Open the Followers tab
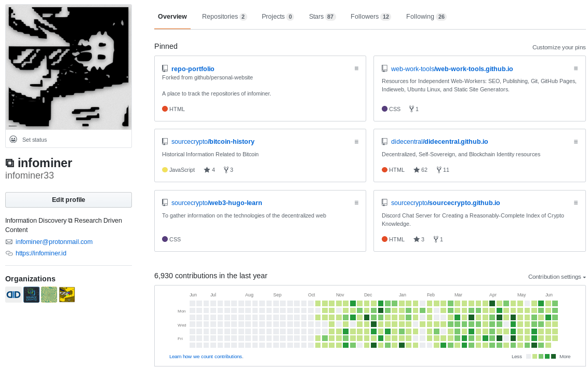The image size is (588, 367). point(370,17)
